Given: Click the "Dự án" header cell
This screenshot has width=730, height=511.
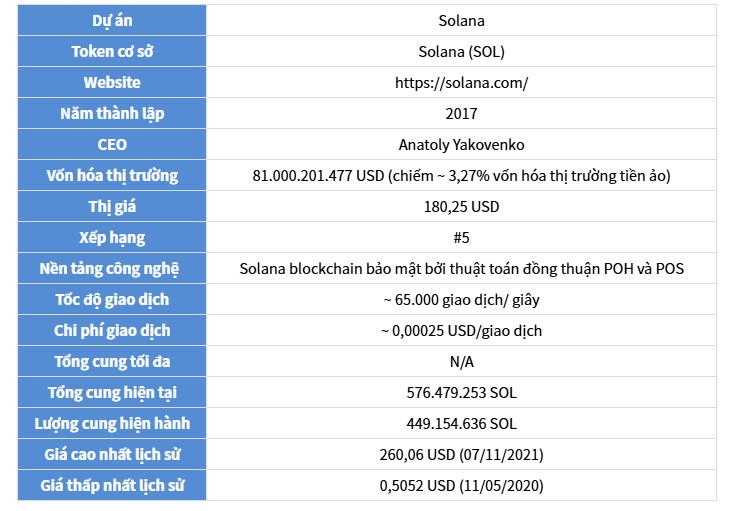Looking at the screenshot, I should 112,21.
